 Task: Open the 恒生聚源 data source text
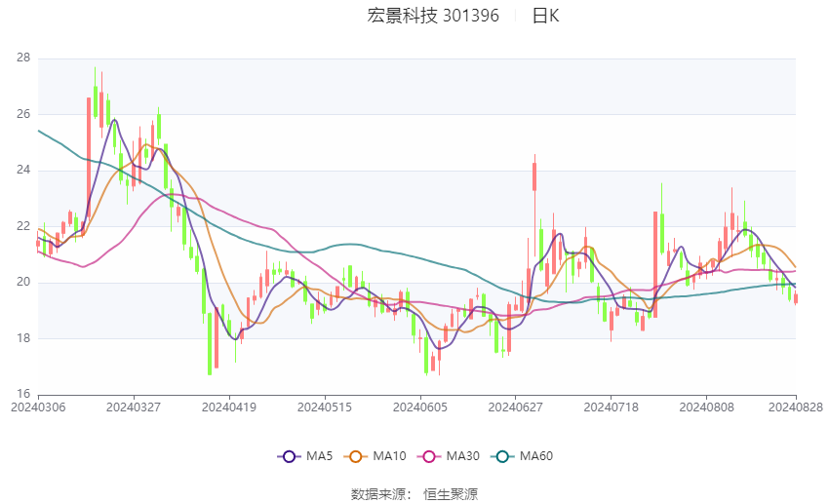pyautogui.click(x=451, y=494)
